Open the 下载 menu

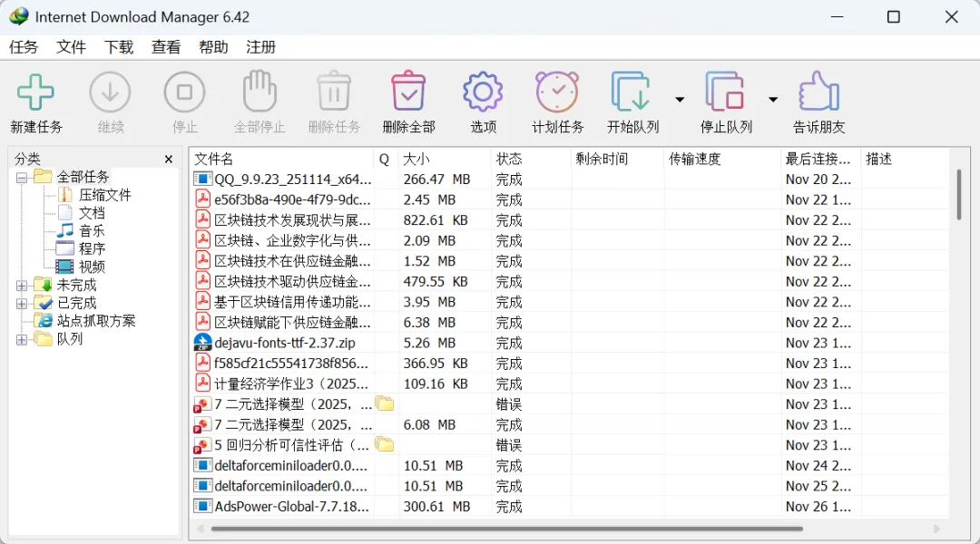tap(119, 47)
